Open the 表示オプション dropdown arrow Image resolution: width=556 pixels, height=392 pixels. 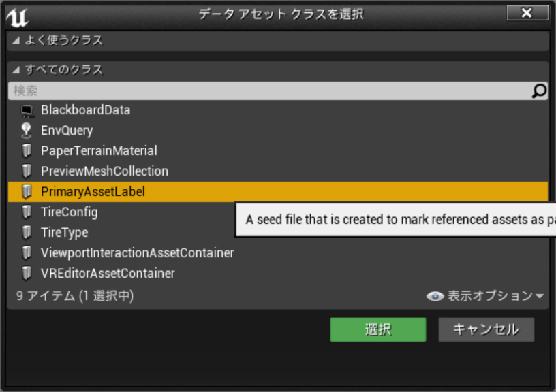point(540,296)
